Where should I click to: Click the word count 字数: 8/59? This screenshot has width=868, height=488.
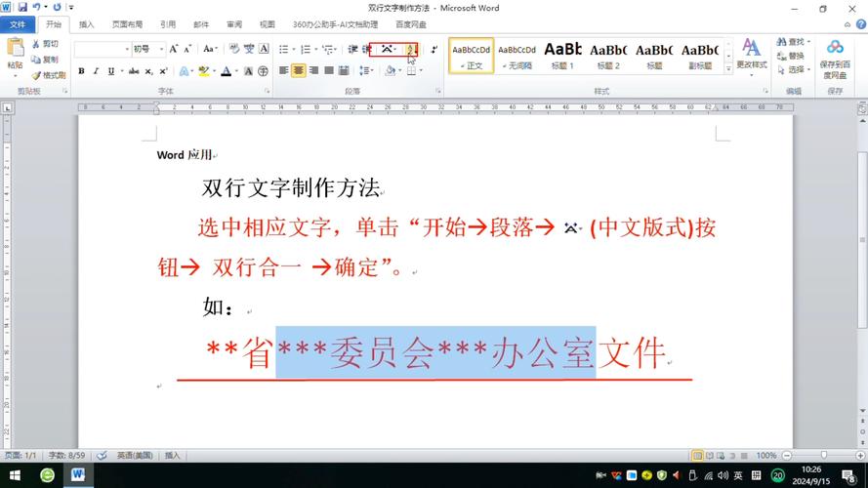point(66,456)
